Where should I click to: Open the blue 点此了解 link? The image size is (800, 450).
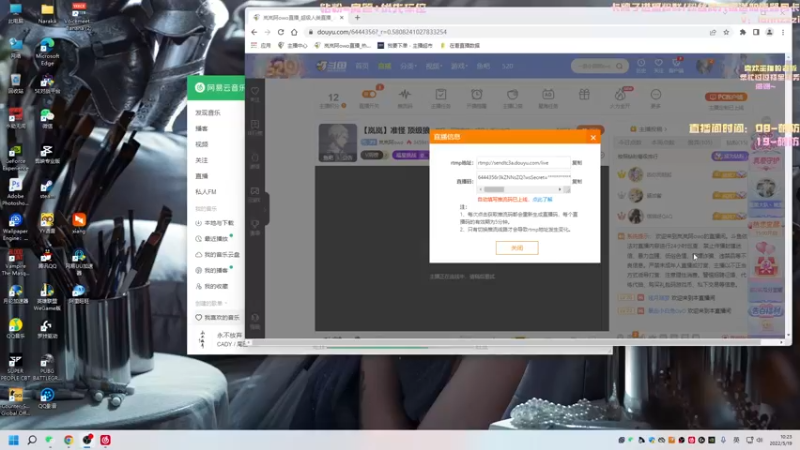[x=542, y=199]
